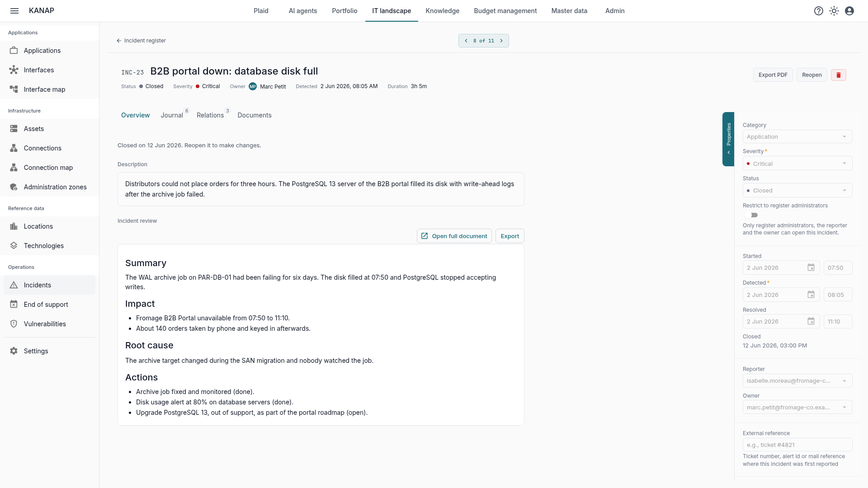868x488 pixels.
Task: Switch to the Relations tab
Action: pyautogui.click(x=210, y=115)
